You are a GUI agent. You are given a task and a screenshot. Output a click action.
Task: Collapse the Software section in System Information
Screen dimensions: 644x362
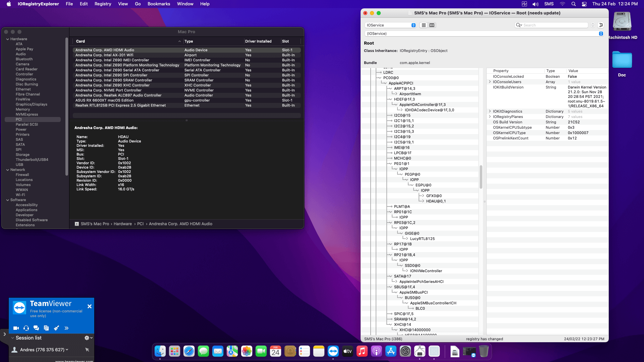pyautogui.click(x=8, y=200)
